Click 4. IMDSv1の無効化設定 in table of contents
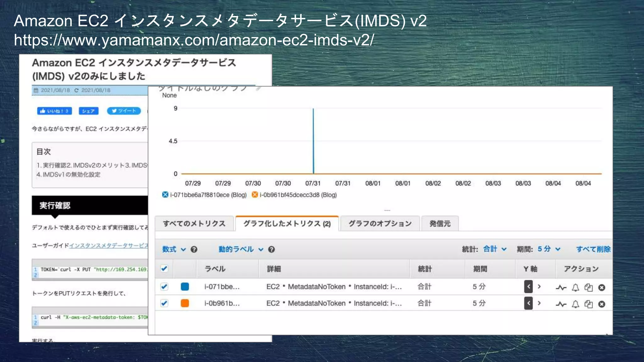 [68, 174]
